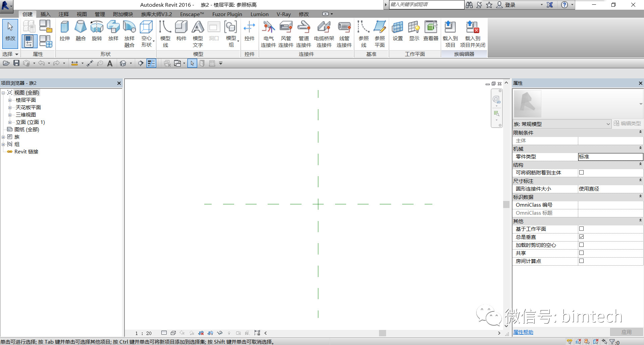Image resolution: width=644 pixels, height=345 pixels.
Task: Click the visual style cube icon in view bar
Action: click(173, 333)
